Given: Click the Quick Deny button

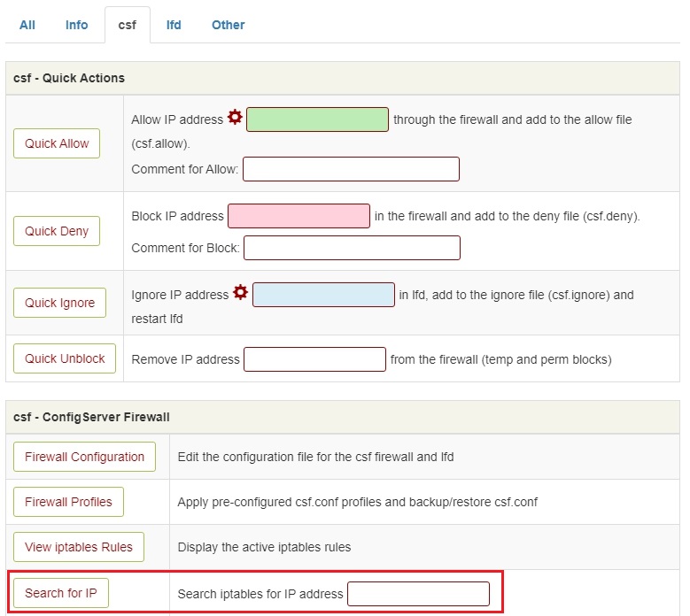Looking at the screenshot, I should coord(57,231).
